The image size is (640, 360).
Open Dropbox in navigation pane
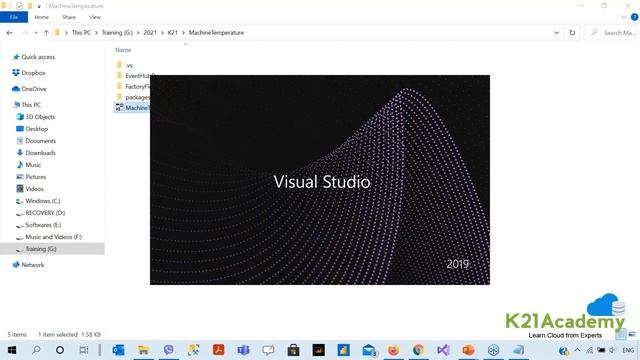(29, 73)
